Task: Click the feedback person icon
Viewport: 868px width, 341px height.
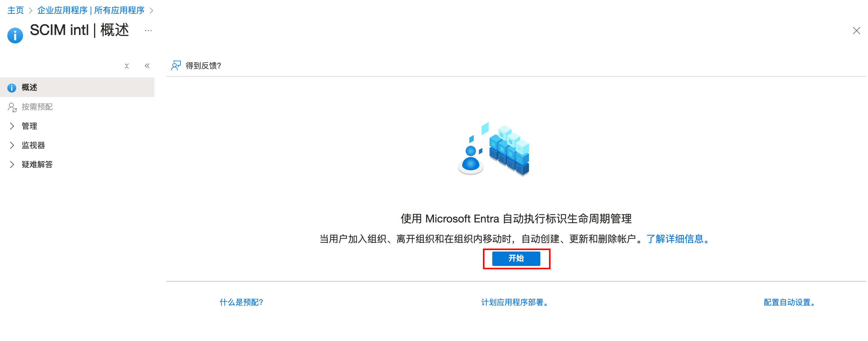Action: 176,65
